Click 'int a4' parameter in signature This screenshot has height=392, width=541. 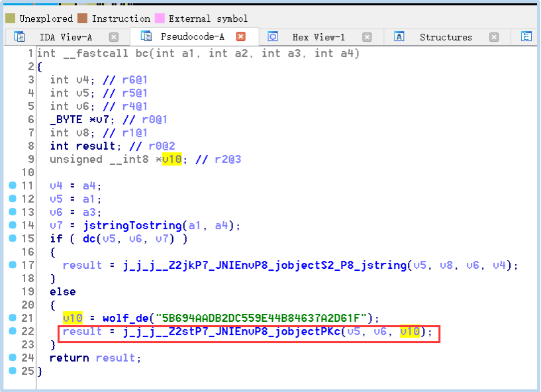click(334, 53)
